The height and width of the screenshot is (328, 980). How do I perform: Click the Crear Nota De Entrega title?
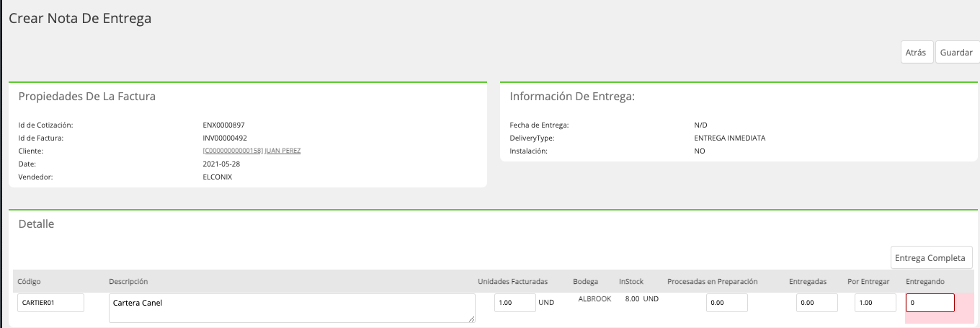click(x=80, y=19)
